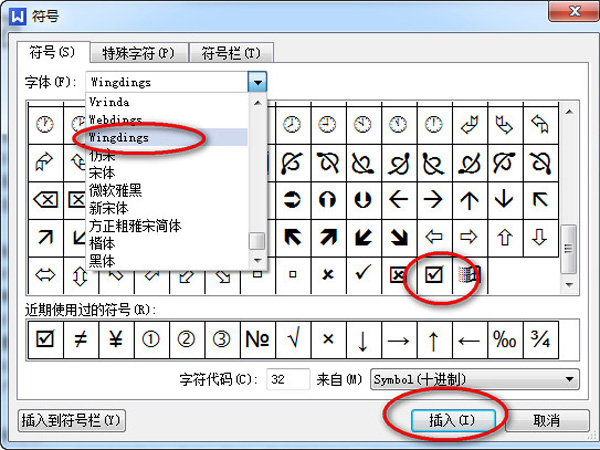Select the boxed x symbol in the grid
Screen dimensions: 600x450
[398, 275]
